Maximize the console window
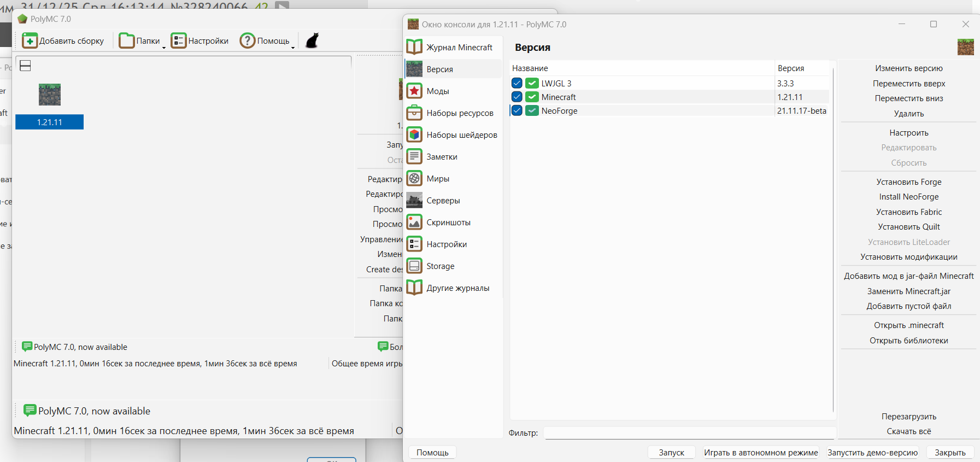This screenshot has height=462, width=980. tap(934, 24)
